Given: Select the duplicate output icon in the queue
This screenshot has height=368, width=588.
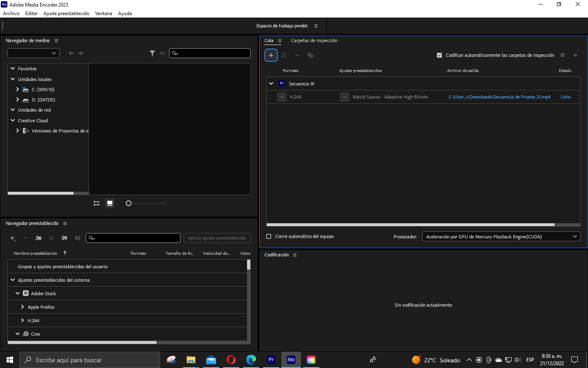Looking at the screenshot, I should [310, 55].
